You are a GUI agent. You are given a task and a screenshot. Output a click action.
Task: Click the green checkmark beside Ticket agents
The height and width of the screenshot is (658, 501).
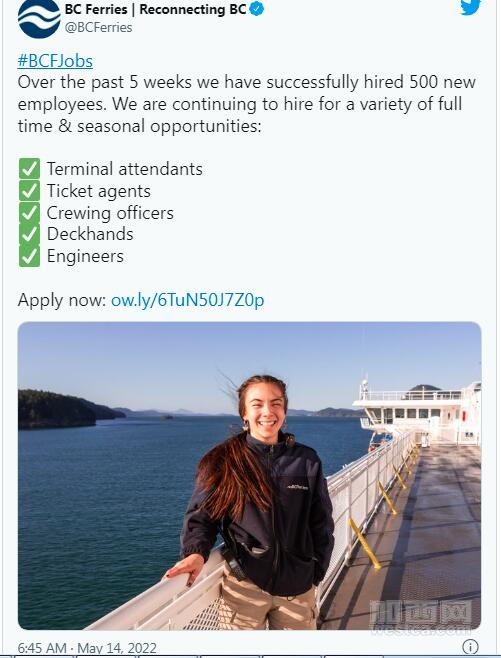click(x=29, y=191)
